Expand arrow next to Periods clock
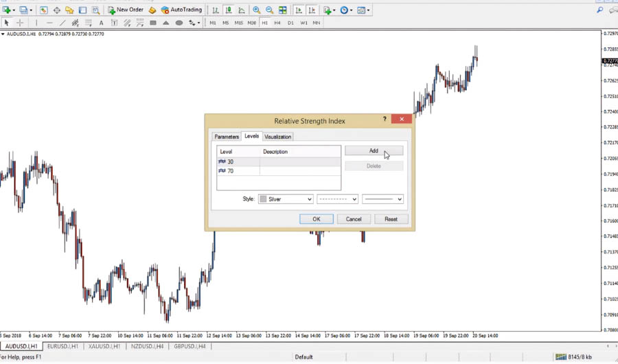 pos(351,10)
